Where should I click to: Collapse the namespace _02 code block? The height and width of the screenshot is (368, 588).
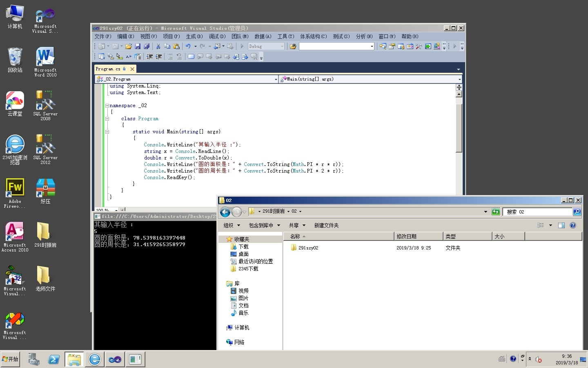coord(107,105)
